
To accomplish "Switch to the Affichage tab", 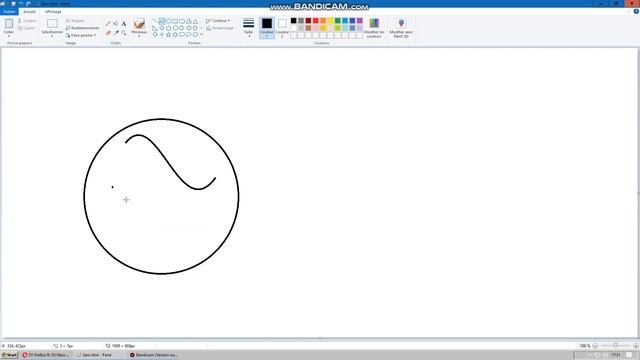I will pos(53,12).
